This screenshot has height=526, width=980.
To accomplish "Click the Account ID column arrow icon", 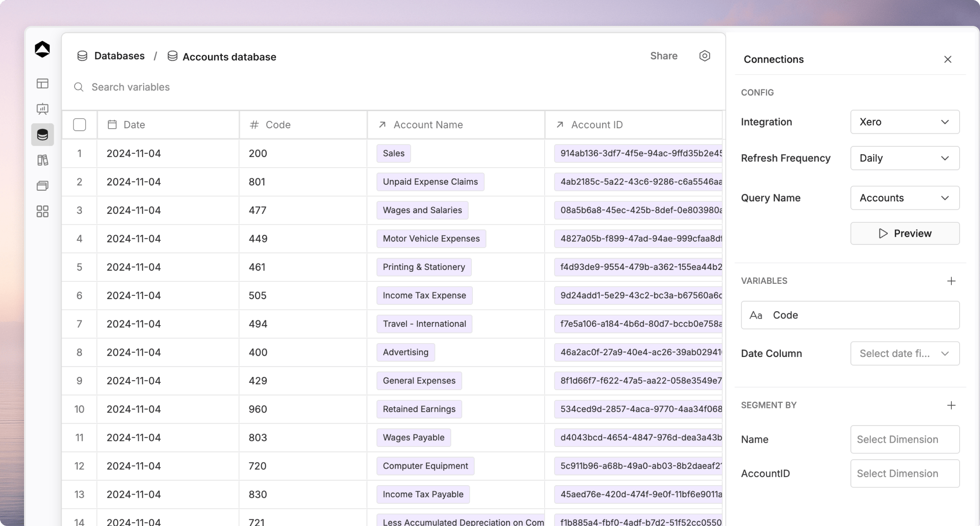I will pyautogui.click(x=559, y=125).
